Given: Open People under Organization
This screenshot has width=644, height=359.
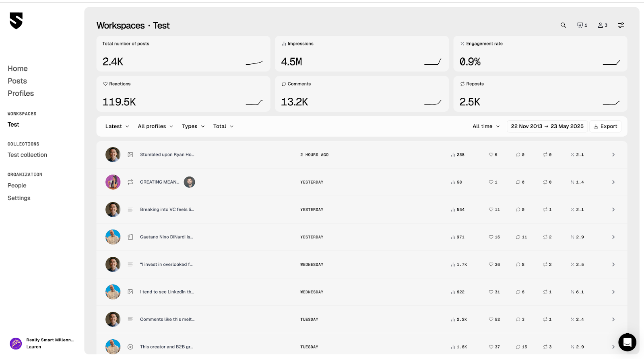Looking at the screenshot, I should 17,186.
